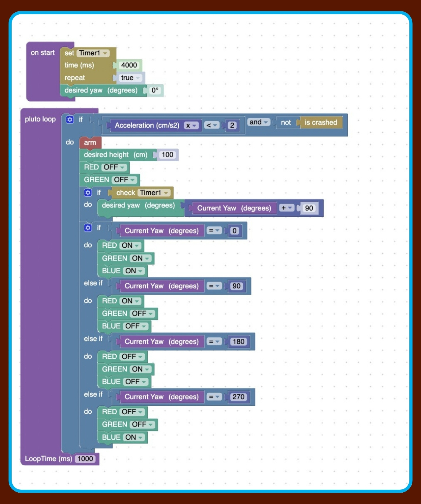Click the gear icon beside 'if check Timer1'
This screenshot has width=421, height=504.
point(88,193)
